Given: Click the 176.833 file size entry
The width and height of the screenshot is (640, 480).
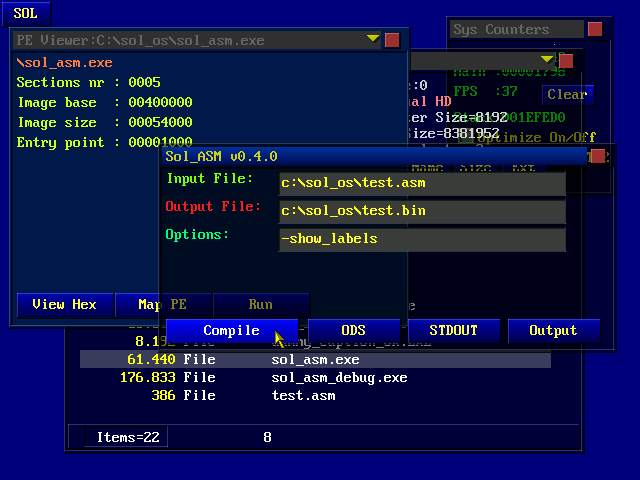Looking at the screenshot, I should (148, 378).
